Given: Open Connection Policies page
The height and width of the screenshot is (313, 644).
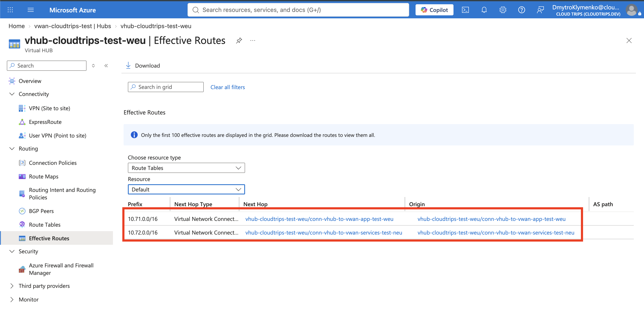Looking at the screenshot, I should (x=53, y=163).
